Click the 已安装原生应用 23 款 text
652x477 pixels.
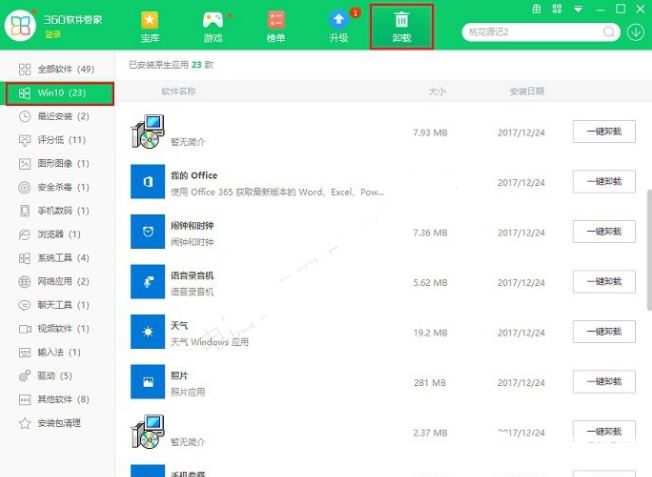pyautogui.click(x=171, y=65)
